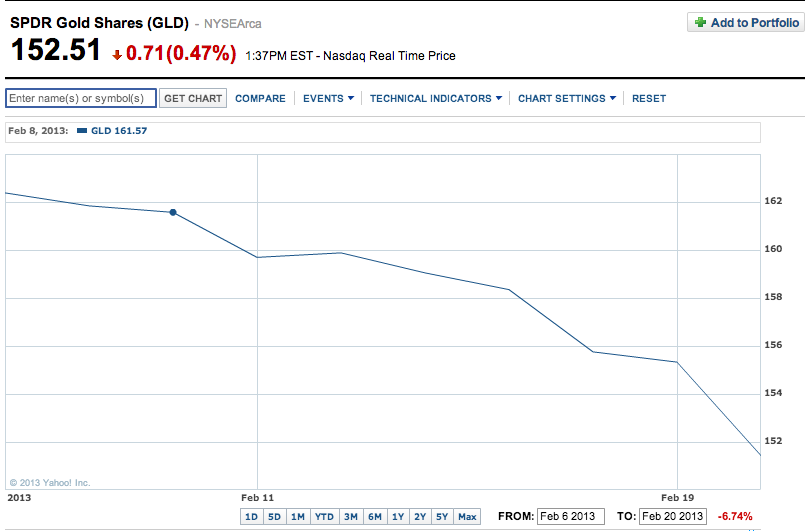Image resolution: width=809 pixels, height=531 pixels.
Task: Click the 152.51 current price
Action: point(55,50)
